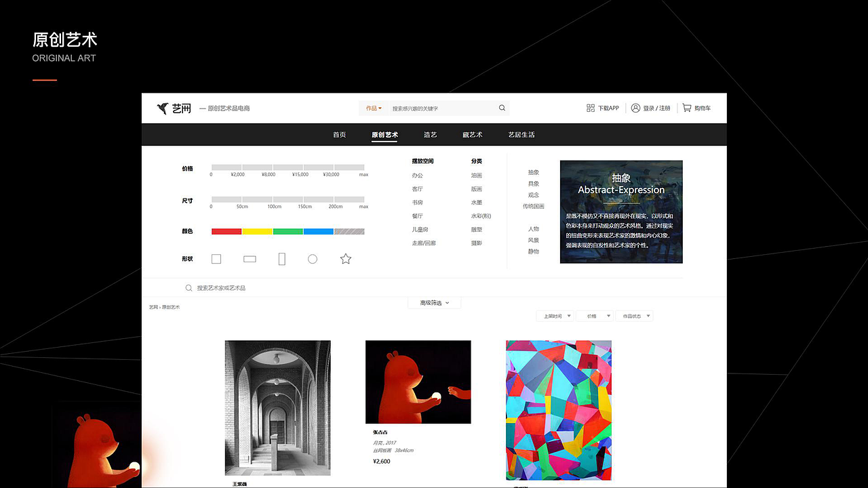The height and width of the screenshot is (488, 868).
Task: Filter by 儿童房 space
Action: click(x=420, y=230)
